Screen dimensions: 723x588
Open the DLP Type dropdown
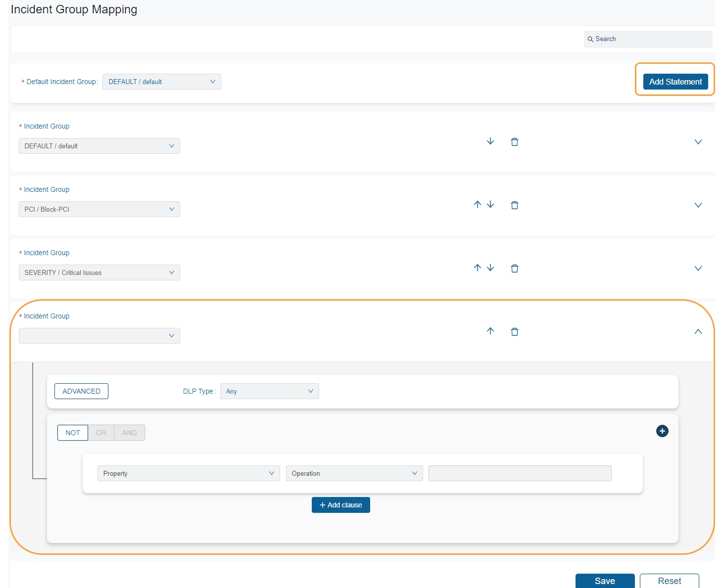tap(269, 391)
